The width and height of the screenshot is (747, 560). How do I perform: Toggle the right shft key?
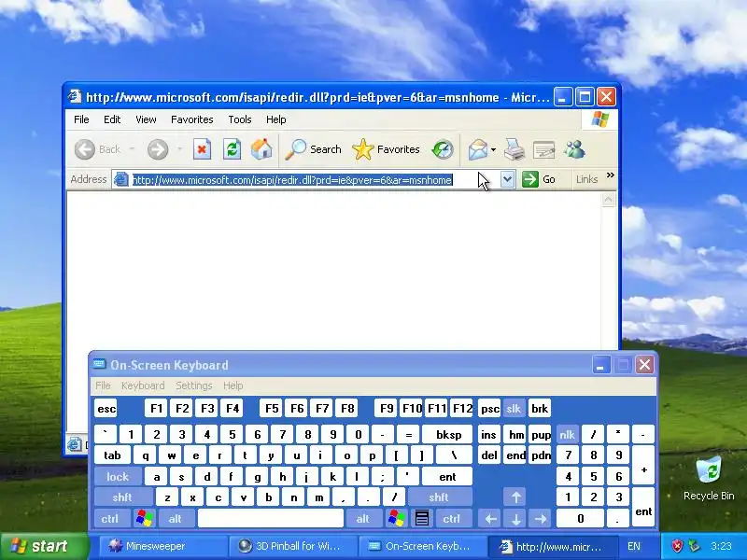439,497
